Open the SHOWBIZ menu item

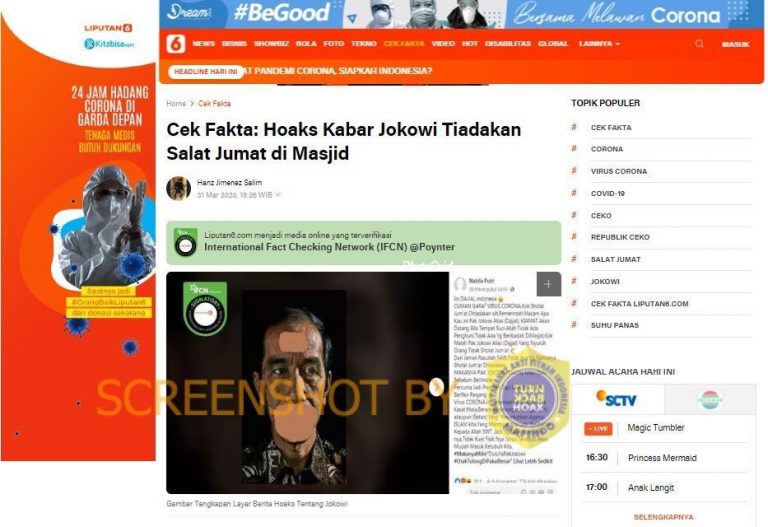point(271,44)
